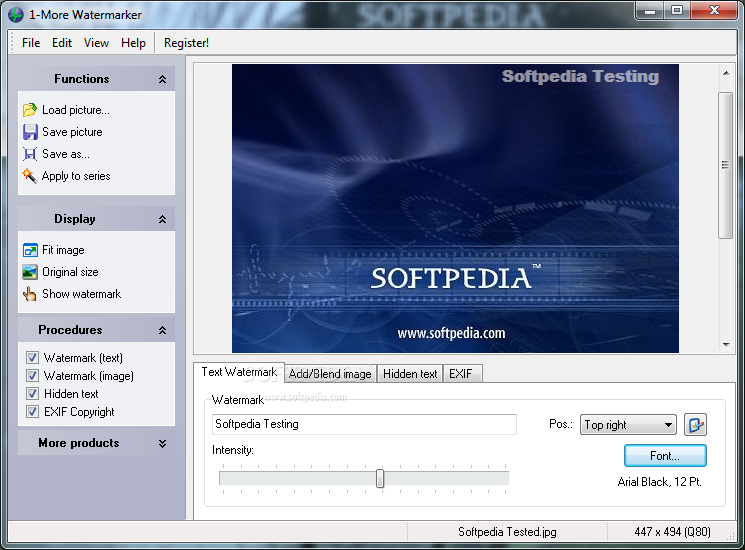Click the vertical scrollbar thumb in the preview

pos(726,165)
